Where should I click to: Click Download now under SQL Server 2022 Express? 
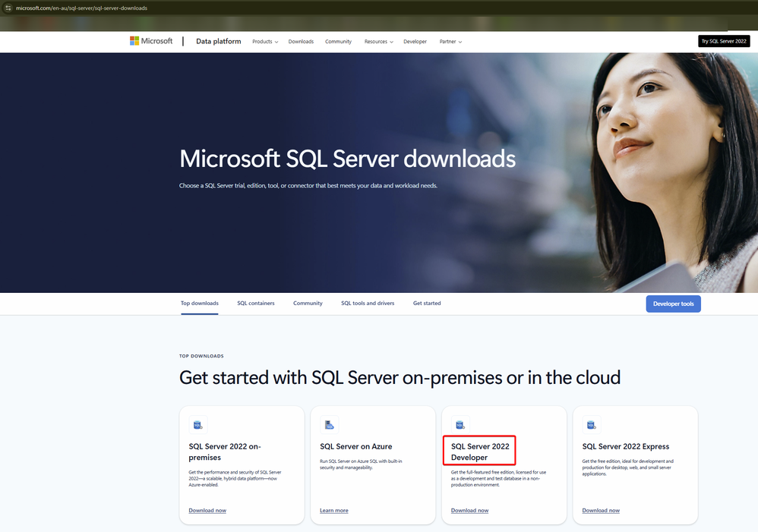(601, 510)
